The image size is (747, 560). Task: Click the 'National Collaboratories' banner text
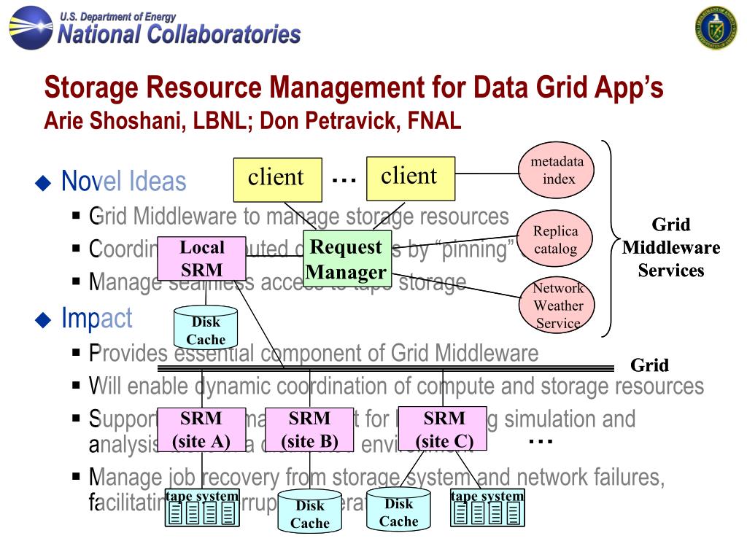coord(179,34)
